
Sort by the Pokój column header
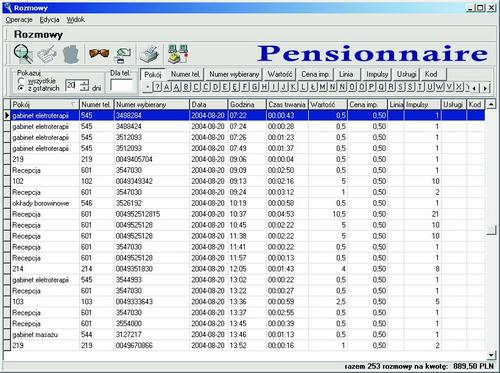tap(45, 105)
